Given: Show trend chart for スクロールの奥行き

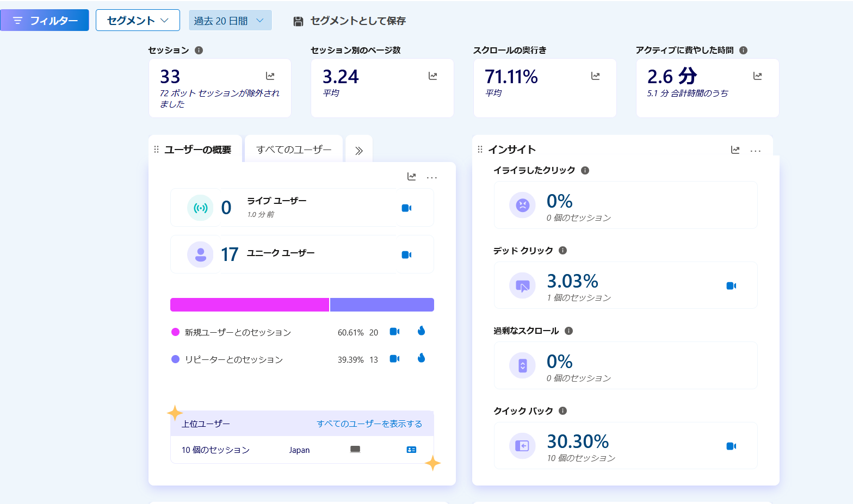Looking at the screenshot, I should (595, 76).
